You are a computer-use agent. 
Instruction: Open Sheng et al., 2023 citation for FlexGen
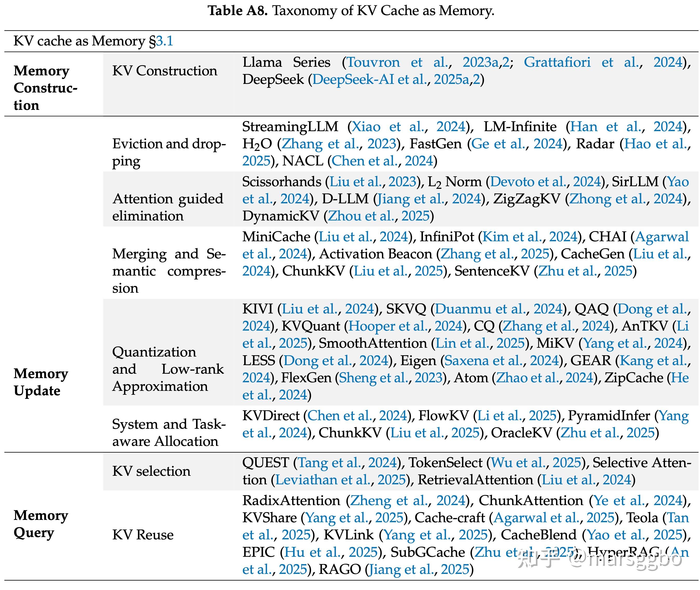point(391,378)
